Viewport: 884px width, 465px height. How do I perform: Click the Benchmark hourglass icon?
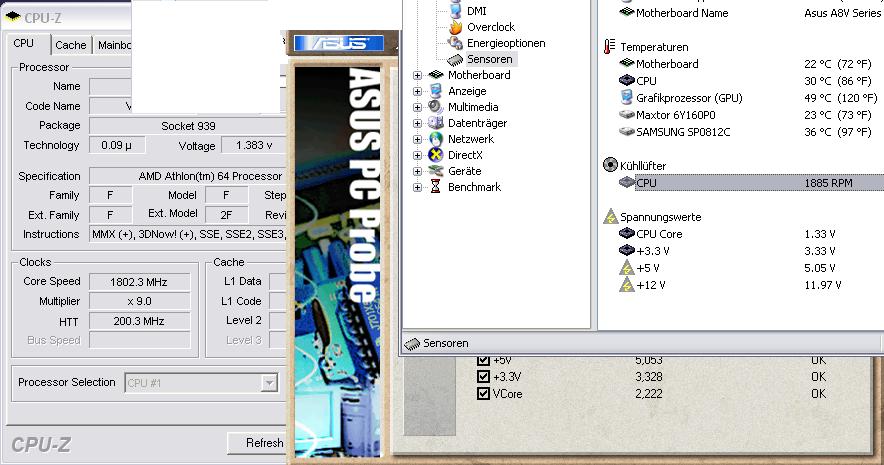tap(435, 187)
